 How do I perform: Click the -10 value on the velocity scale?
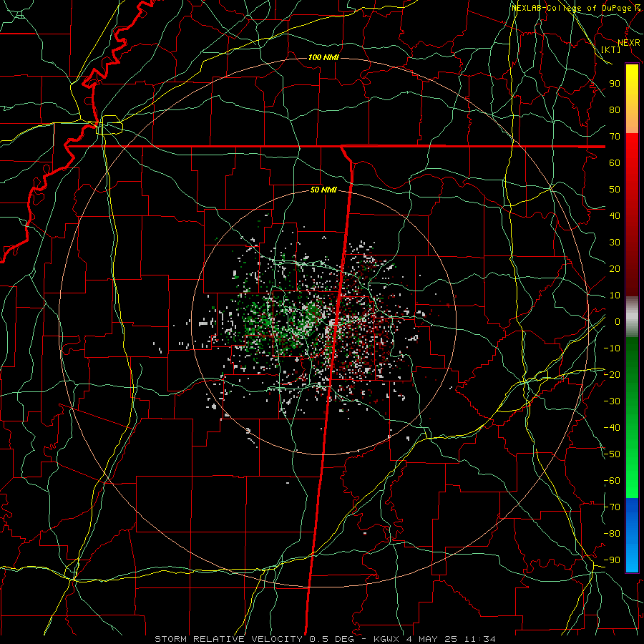[x=612, y=348]
